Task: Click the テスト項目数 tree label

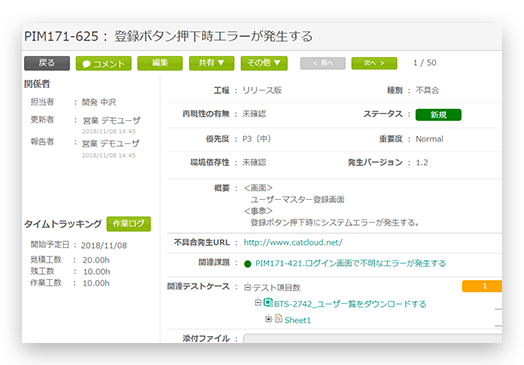Action: click(277, 288)
